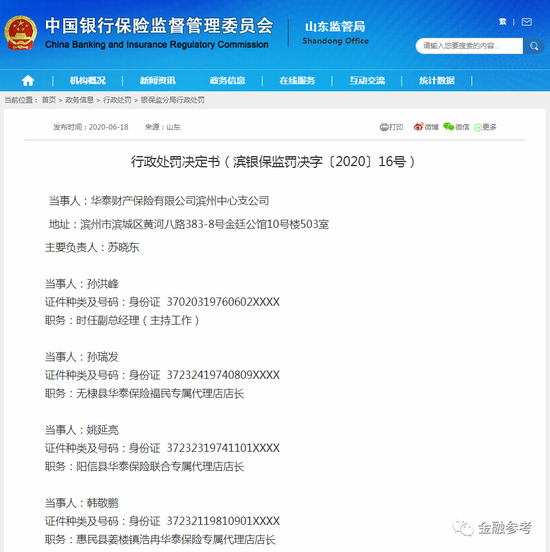Click the name 孙洪峰
Viewport: 550px width, 552px height.
click(103, 284)
